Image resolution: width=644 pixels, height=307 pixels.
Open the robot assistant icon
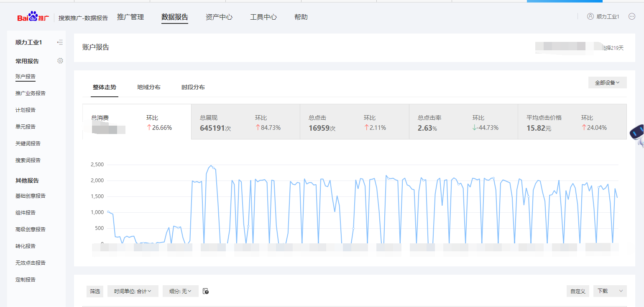(x=636, y=135)
